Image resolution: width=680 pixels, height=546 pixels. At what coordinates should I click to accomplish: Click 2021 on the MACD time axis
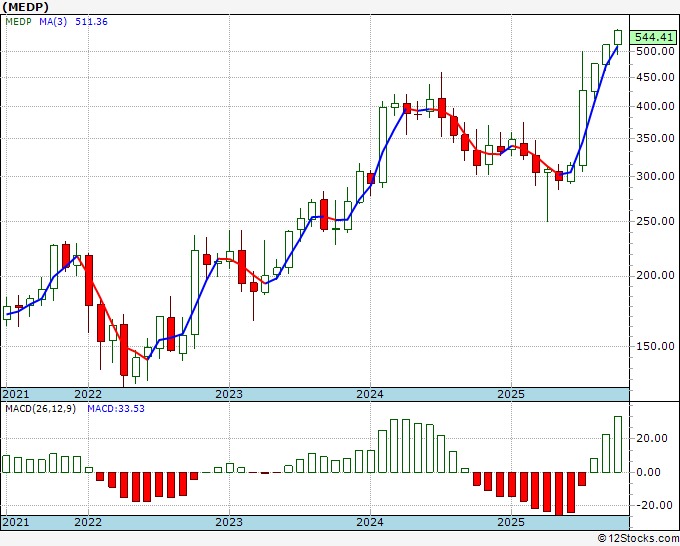coord(16,522)
